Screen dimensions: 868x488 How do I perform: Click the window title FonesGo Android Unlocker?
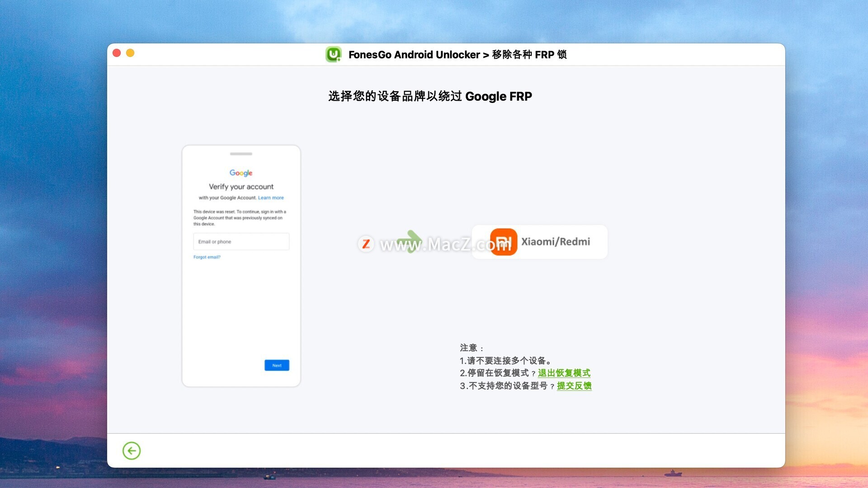click(x=414, y=55)
